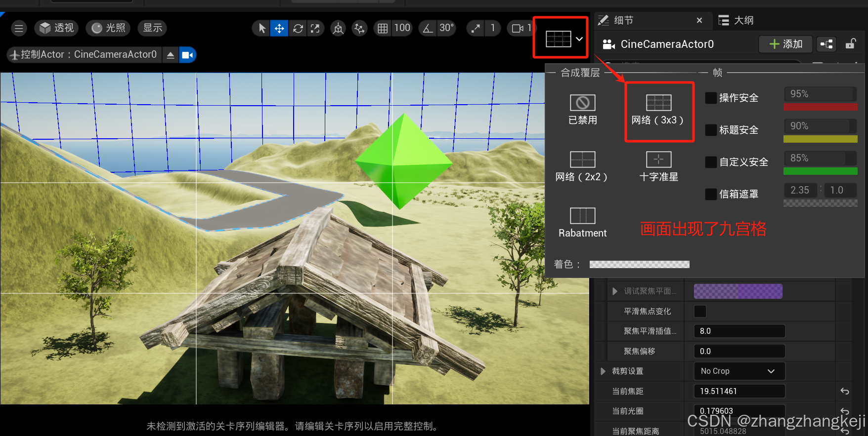868x436 pixels.
Task: Open the 光照 lit view mode menu
Action: (x=108, y=28)
